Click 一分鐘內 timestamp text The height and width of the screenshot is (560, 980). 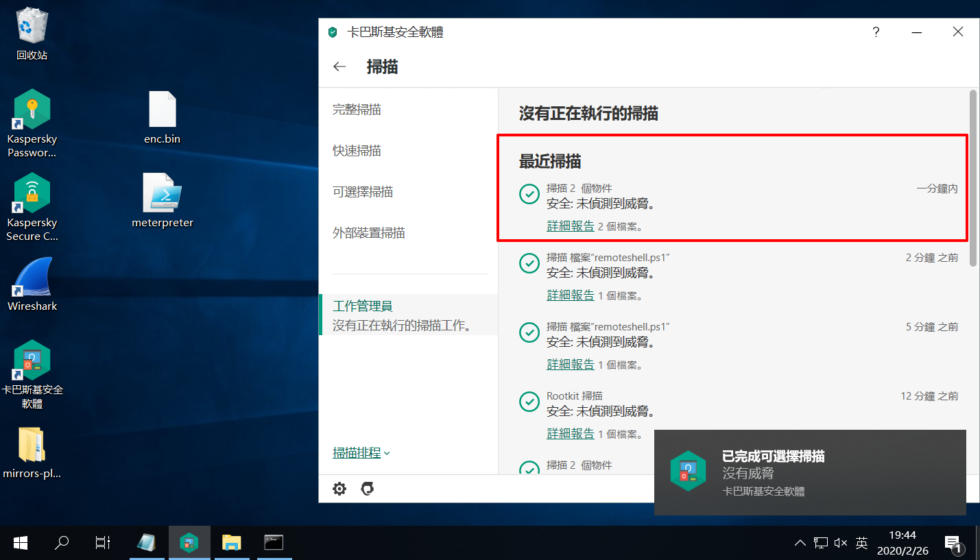[x=937, y=188]
